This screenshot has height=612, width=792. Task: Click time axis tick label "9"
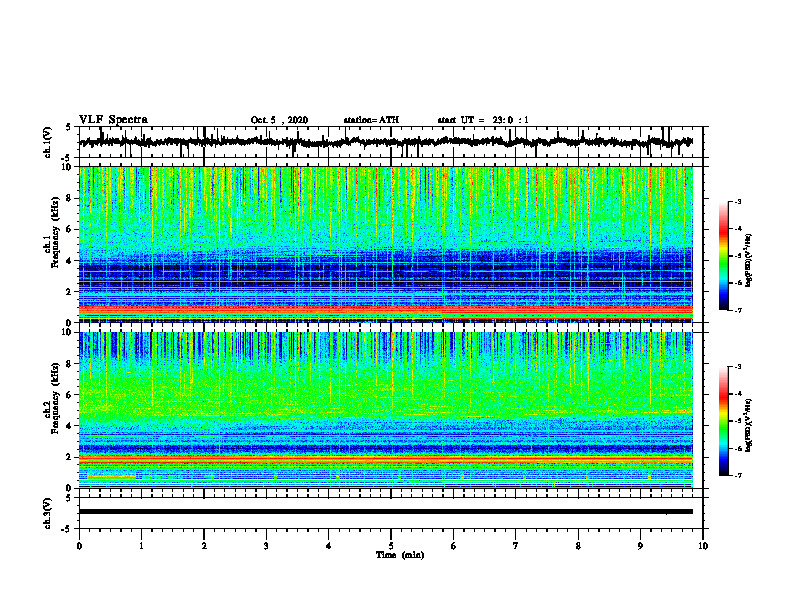pos(640,546)
